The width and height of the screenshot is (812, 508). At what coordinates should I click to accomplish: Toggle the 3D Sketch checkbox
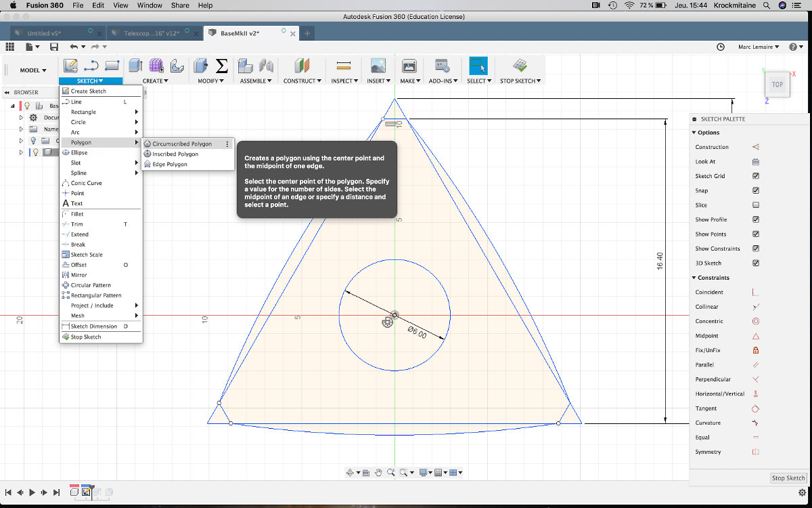756,263
